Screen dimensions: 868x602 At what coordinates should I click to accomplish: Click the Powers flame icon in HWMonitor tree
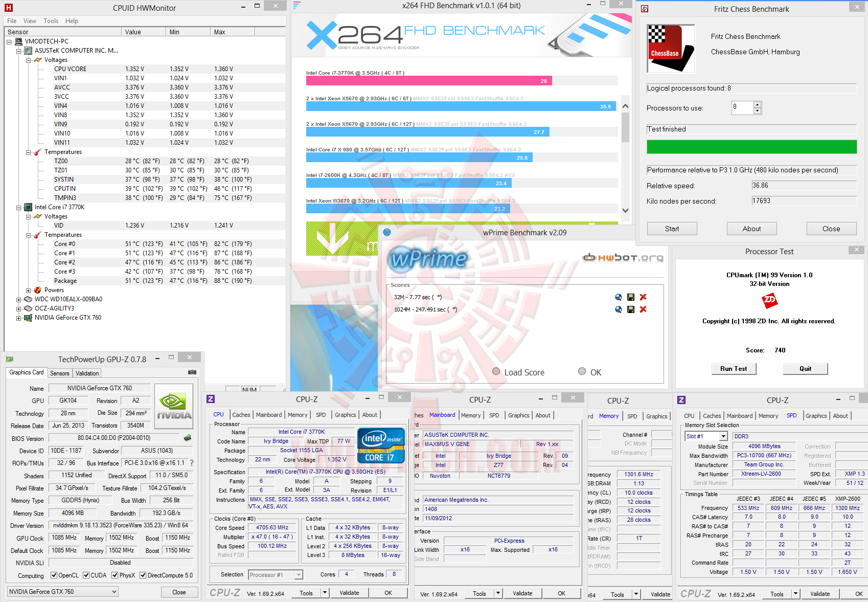tap(38, 290)
